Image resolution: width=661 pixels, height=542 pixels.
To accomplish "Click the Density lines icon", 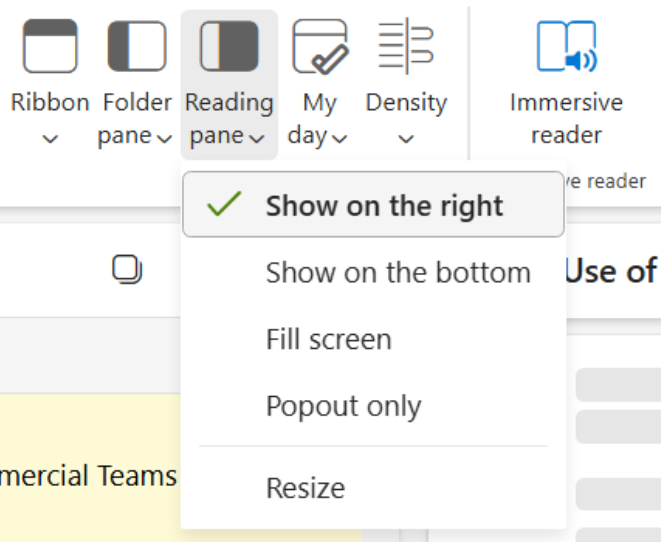I will pos(406,46).
